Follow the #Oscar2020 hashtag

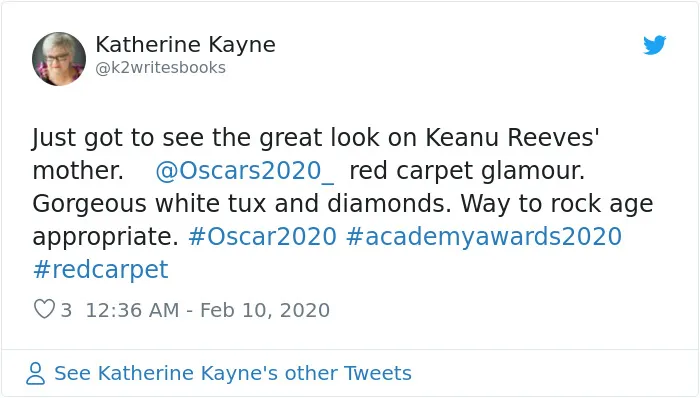[x=262, y=236]
